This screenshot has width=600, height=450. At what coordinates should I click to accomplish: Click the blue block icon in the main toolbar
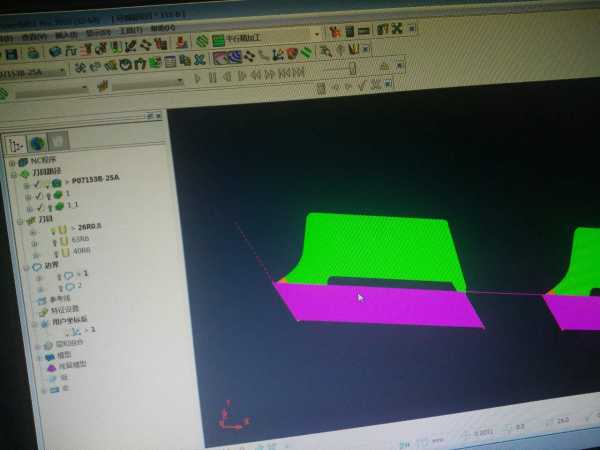55,52
